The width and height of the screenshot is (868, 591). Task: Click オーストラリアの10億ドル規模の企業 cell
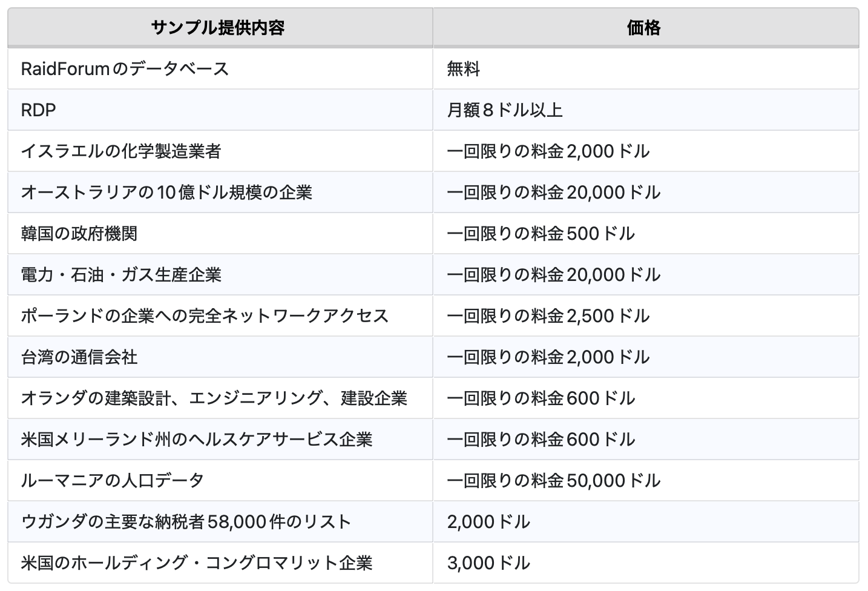(166, 193)
